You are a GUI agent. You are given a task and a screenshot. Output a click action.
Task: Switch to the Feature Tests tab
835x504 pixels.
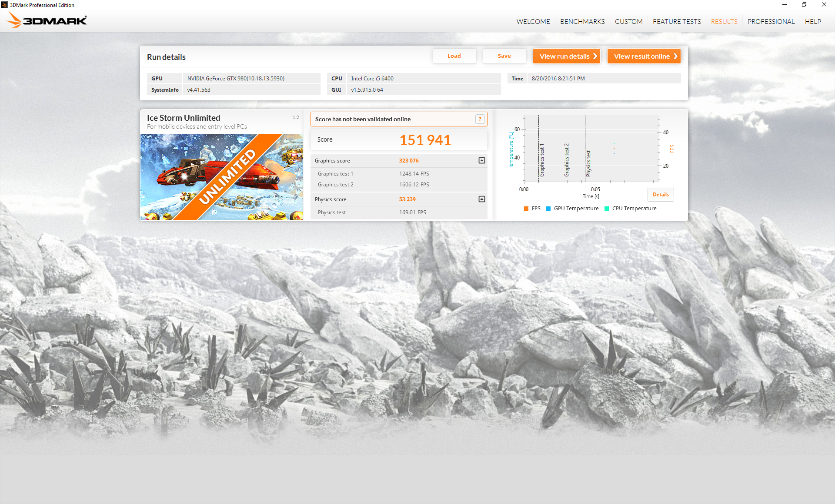[x=676, y=21]
